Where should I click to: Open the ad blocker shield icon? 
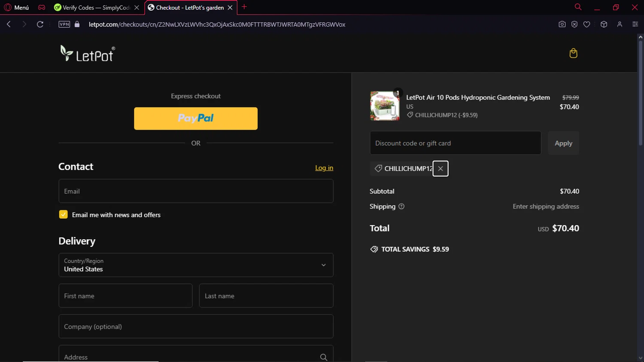pyautogui.click(x=574, y=24)
